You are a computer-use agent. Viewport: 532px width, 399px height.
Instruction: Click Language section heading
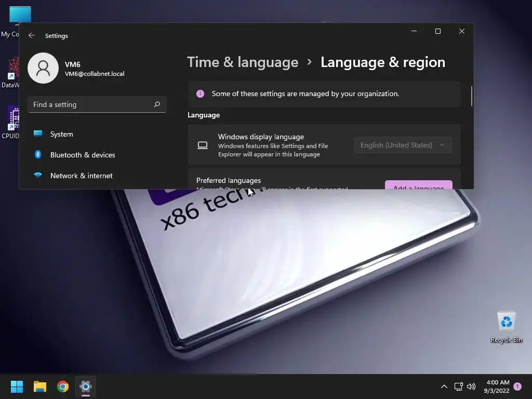[204, 115]
